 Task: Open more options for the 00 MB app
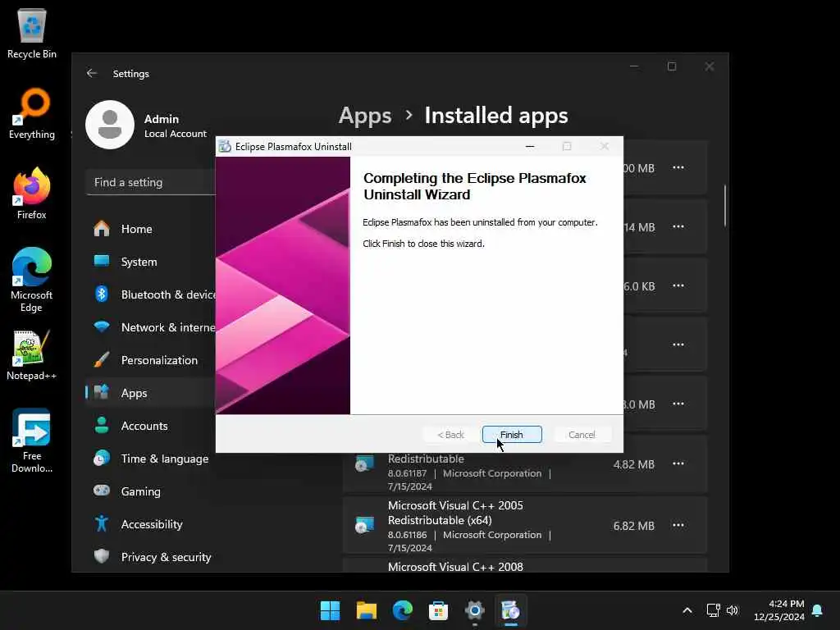pyautogui.click(x=678, y=167)
